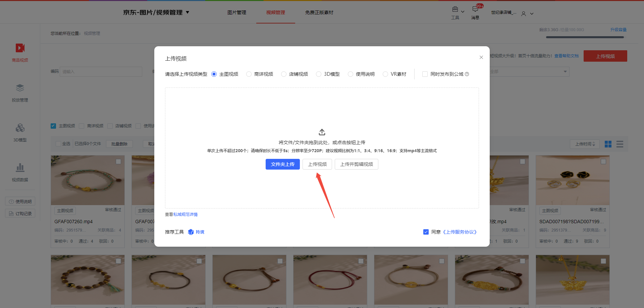644x308 pixels.
Task: Switch to list view icon
Action: coord(620,144)
